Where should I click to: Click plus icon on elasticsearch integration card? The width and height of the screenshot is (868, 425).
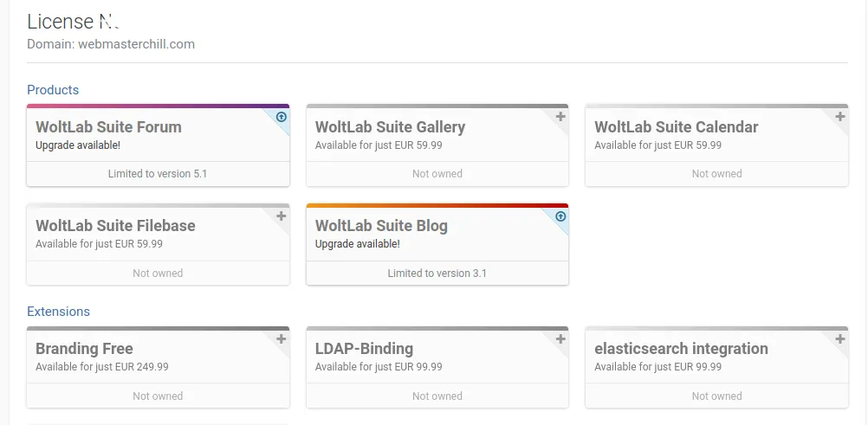840,339
